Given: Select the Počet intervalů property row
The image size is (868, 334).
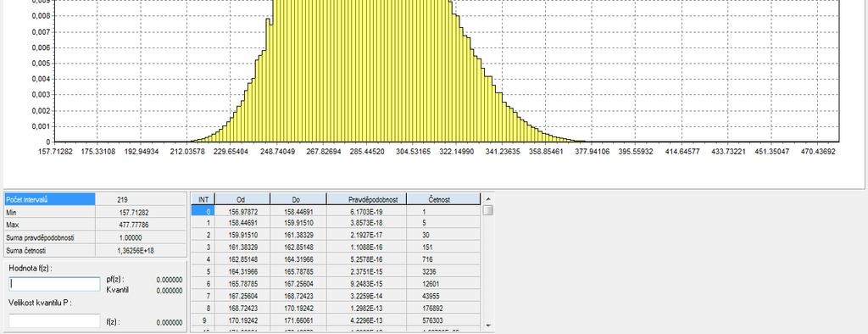Looking at the screenshot, I should click(95, 199).
